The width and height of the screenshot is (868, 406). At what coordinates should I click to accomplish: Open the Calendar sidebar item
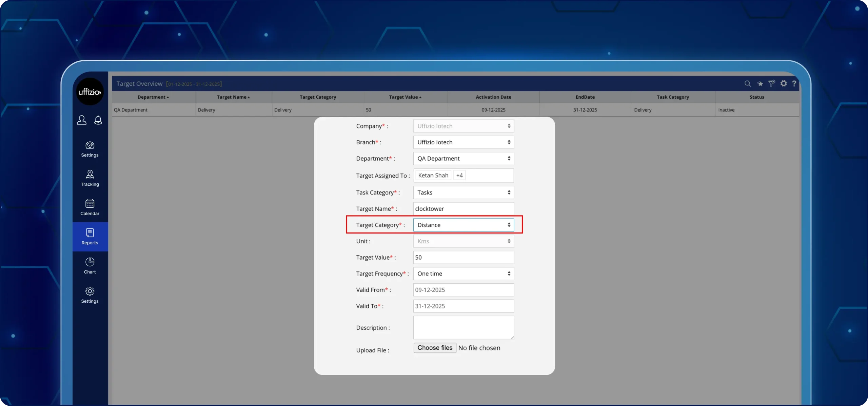coord(90,207)
